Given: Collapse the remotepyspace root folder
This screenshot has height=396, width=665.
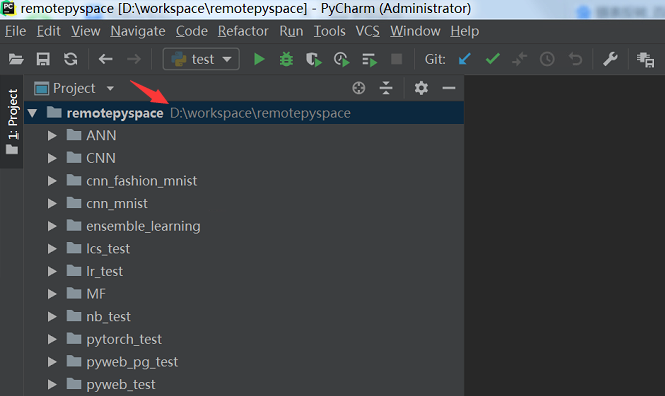Looking at the screenshot, I should (x=32, y=113).
